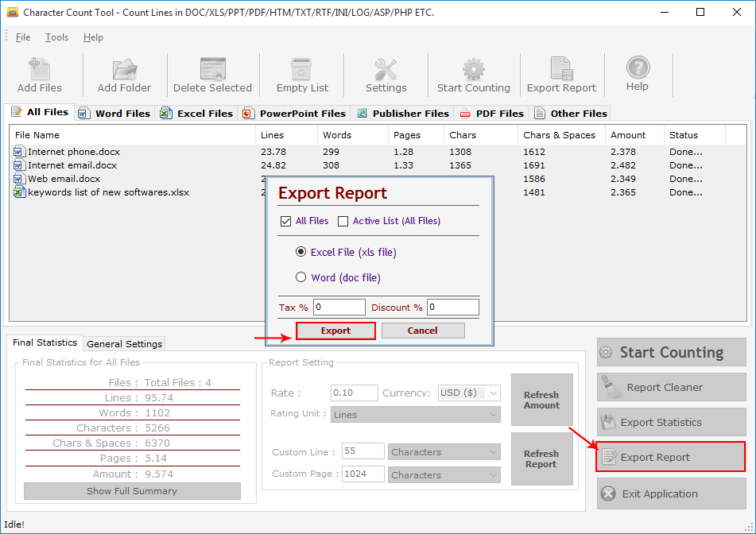Click the Empty List trash icon
Screen dimensions: 756x534
coord(301,69)
